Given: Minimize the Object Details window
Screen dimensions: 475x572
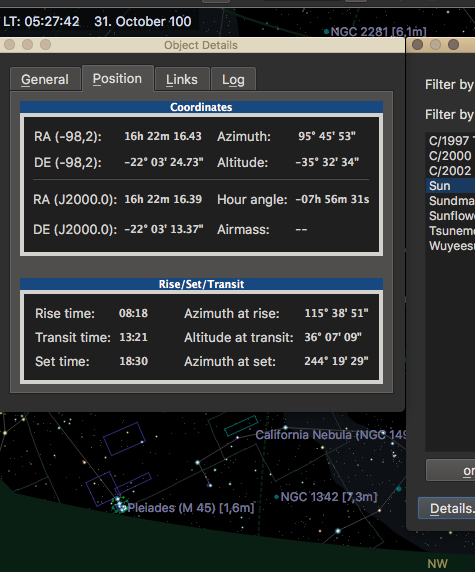Looking at the screenshot, I should [x=27, y=45].
